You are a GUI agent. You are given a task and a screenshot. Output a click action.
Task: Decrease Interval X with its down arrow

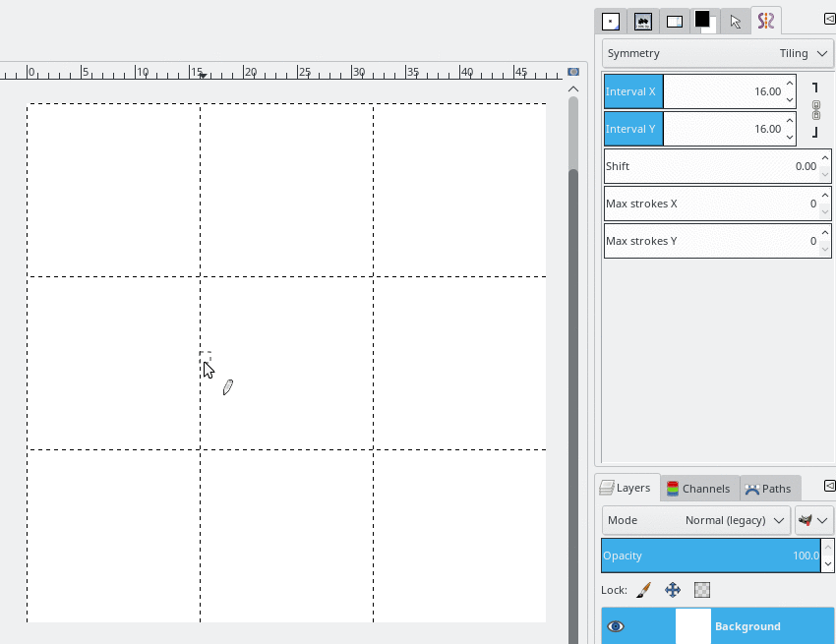(790, 99)
